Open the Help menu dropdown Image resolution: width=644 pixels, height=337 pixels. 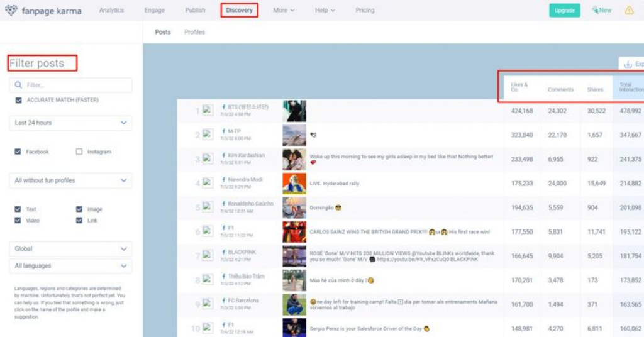[325, 10]
